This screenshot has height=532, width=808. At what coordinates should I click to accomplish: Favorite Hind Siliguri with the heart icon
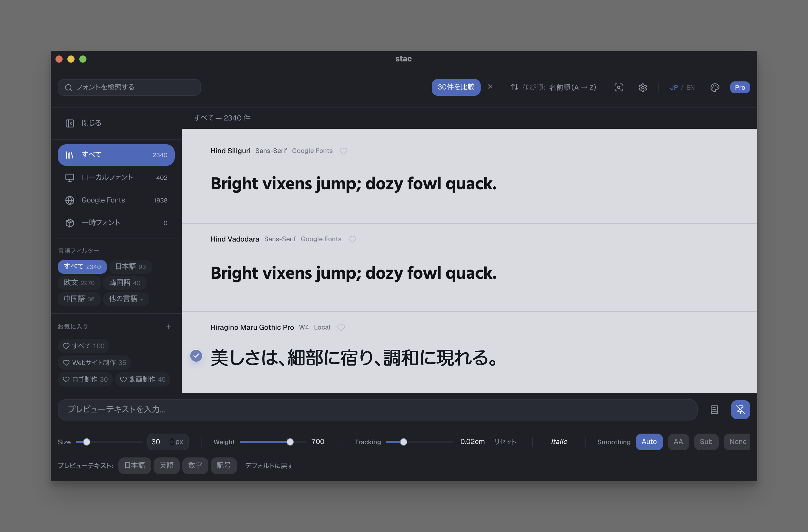point(343,151)
